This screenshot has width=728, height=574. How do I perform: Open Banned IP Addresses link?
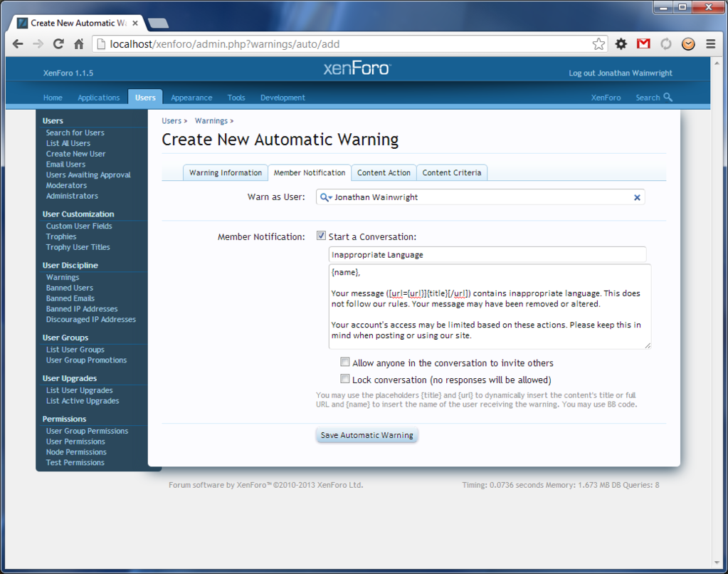[82, 309]
